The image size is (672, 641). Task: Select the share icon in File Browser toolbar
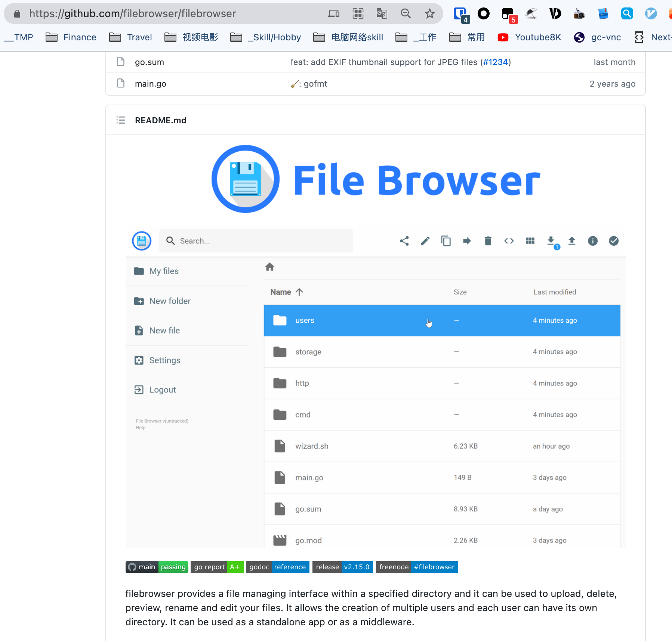pos(404,241)
